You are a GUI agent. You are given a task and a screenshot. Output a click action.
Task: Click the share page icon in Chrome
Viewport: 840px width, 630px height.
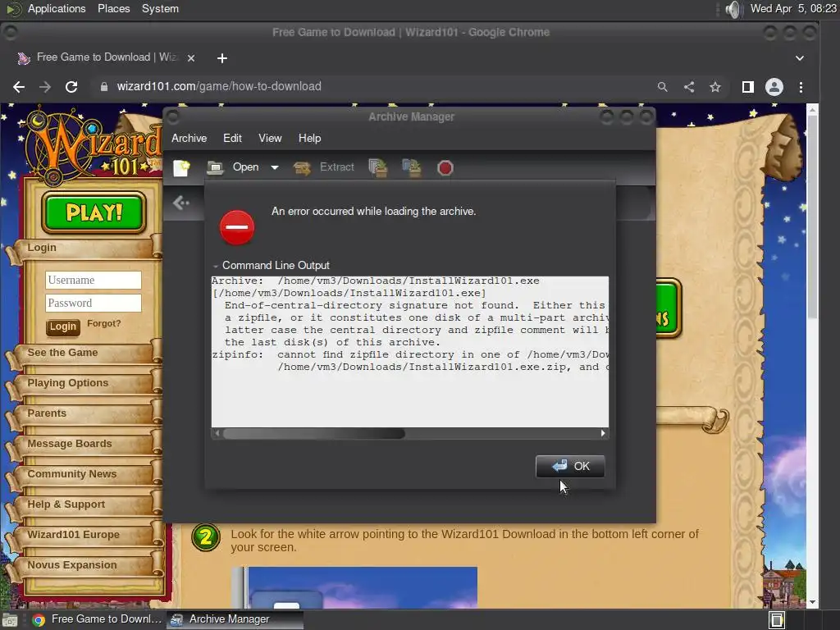689,87
